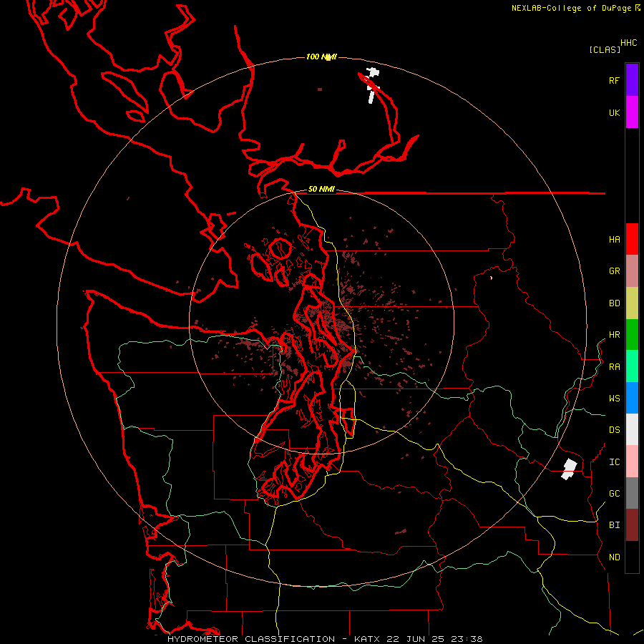Pick the RA light green legend swatch

632,366
